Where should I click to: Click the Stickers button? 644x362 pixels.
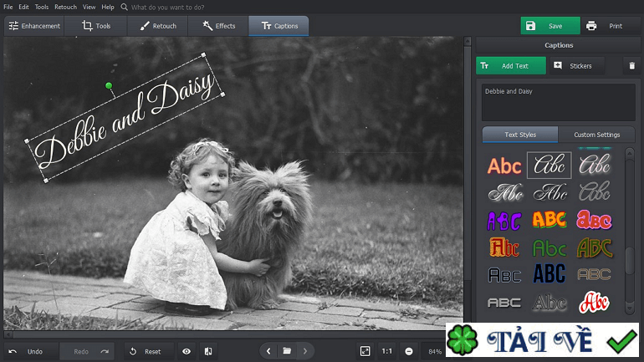[574, 66]
